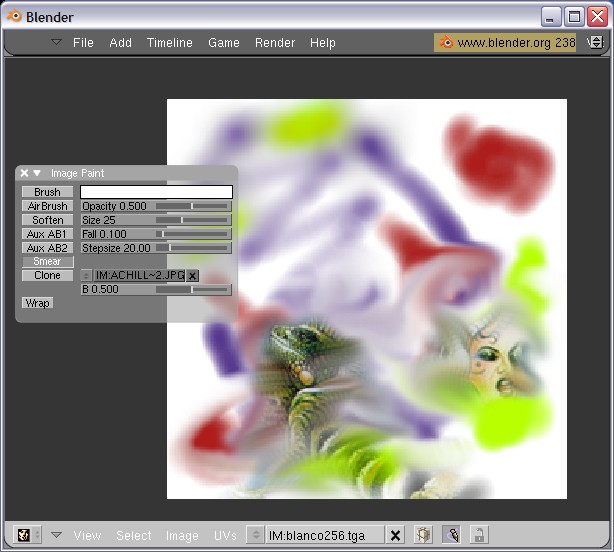The image size is (614, 552).
Task: Open the Select menu in image editor
Action: point(134,535)
